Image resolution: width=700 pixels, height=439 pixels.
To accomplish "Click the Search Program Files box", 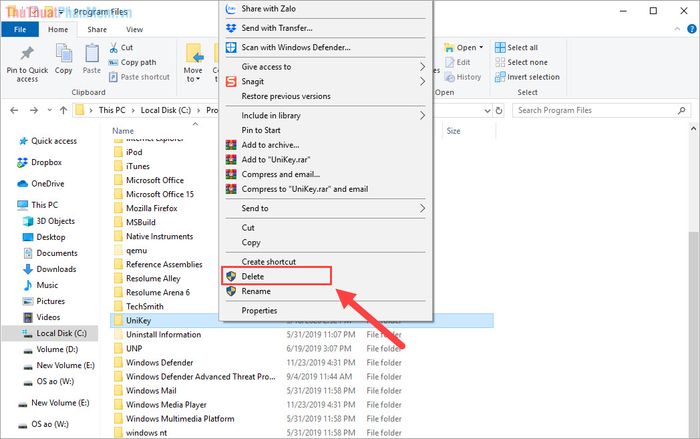I will pos(601,110).
